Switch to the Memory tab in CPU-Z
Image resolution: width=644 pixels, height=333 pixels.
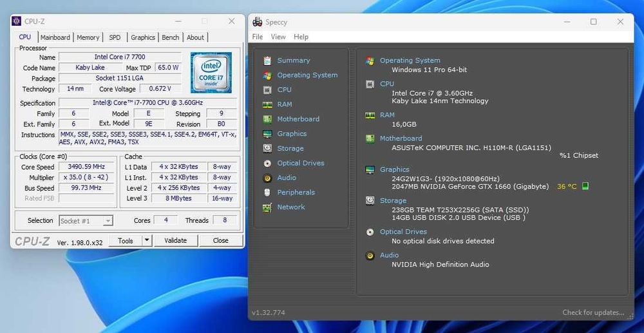(x=88, y=37)
